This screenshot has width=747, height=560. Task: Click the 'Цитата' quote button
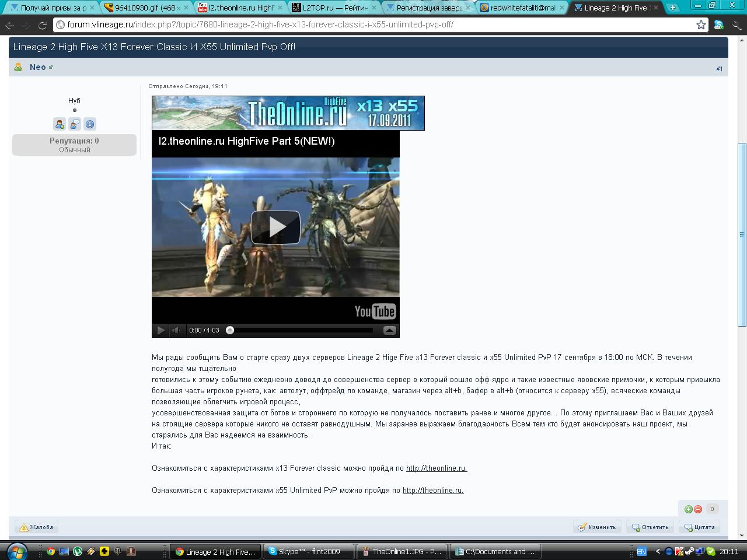(x=699, y=527)
